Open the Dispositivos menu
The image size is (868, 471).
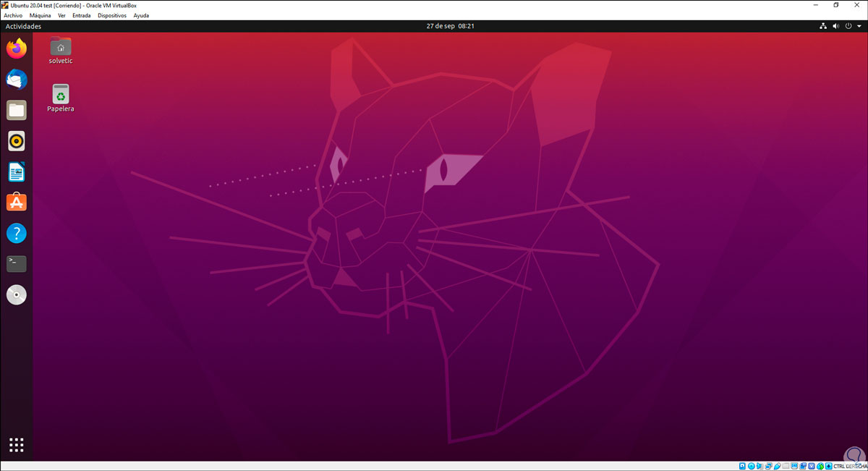coord(112,15)
